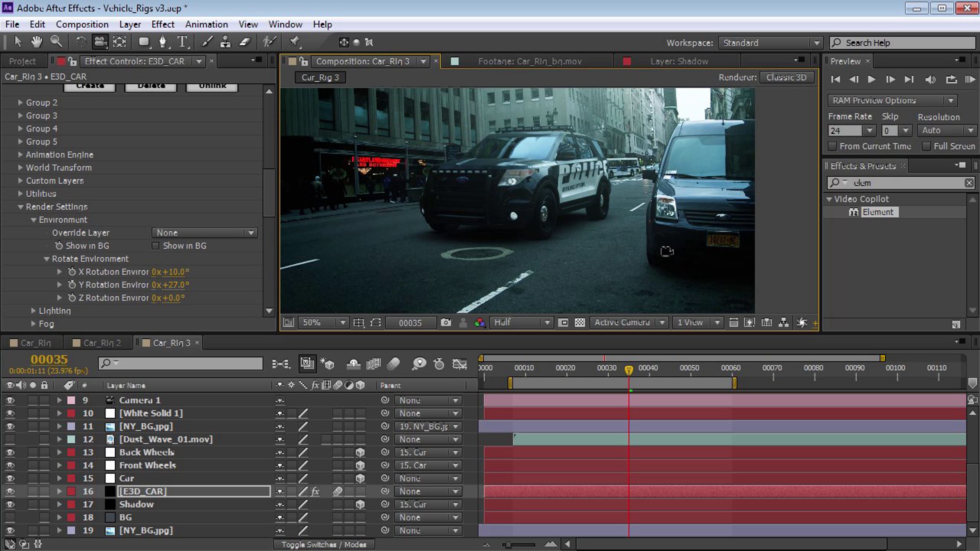The height and width of the screenshot is (551, 980).
Task: Select the Brush tool
Action: click(x=207, y=42)
